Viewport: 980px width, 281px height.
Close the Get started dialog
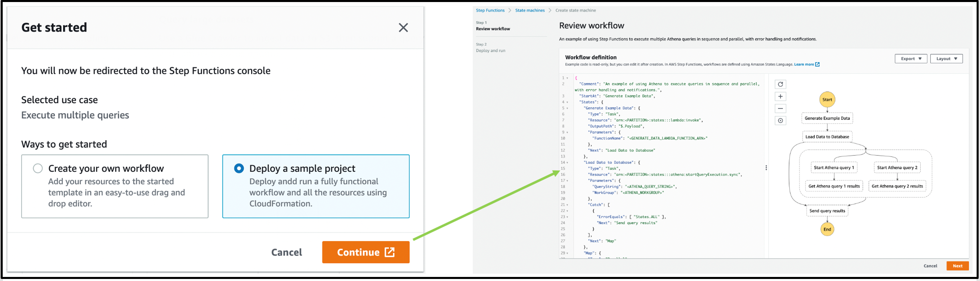click(x=403, y=27)
